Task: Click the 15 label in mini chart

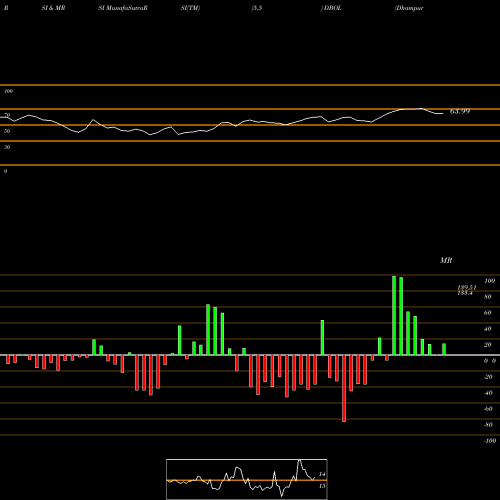Action: [322, 486]
